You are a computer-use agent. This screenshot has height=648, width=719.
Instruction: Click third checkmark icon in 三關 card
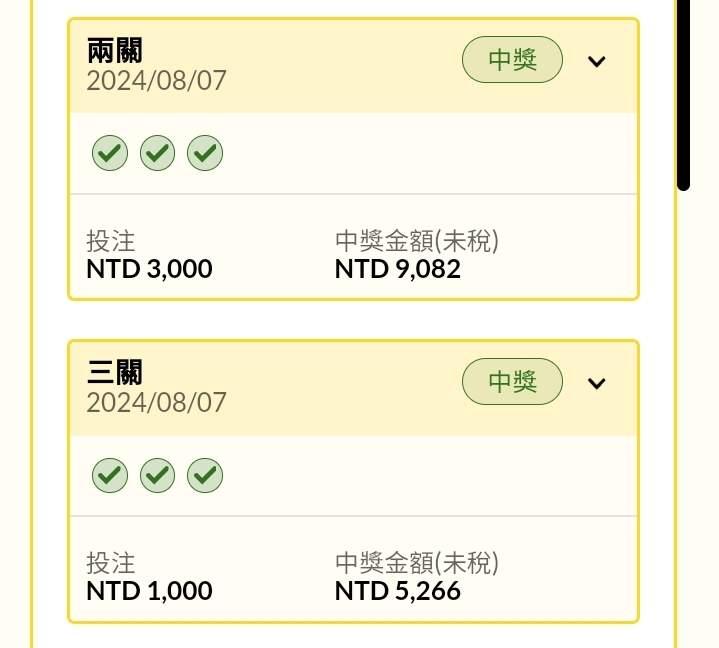[x=205, y=475]
